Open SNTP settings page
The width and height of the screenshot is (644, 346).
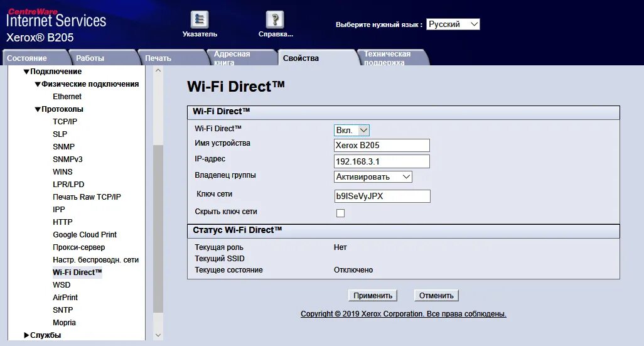pos(63,310)
